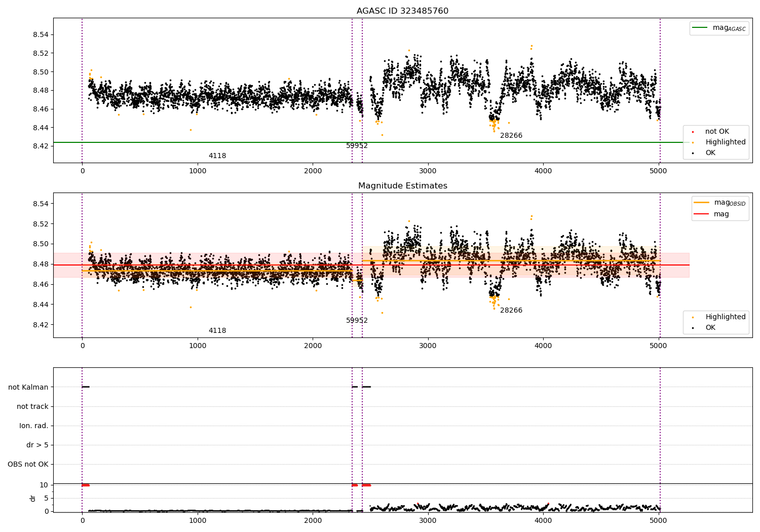Select the green line swatch in the mag AGASC legend
The height and width of the screenshot is (532, 760).
(700, 28)
